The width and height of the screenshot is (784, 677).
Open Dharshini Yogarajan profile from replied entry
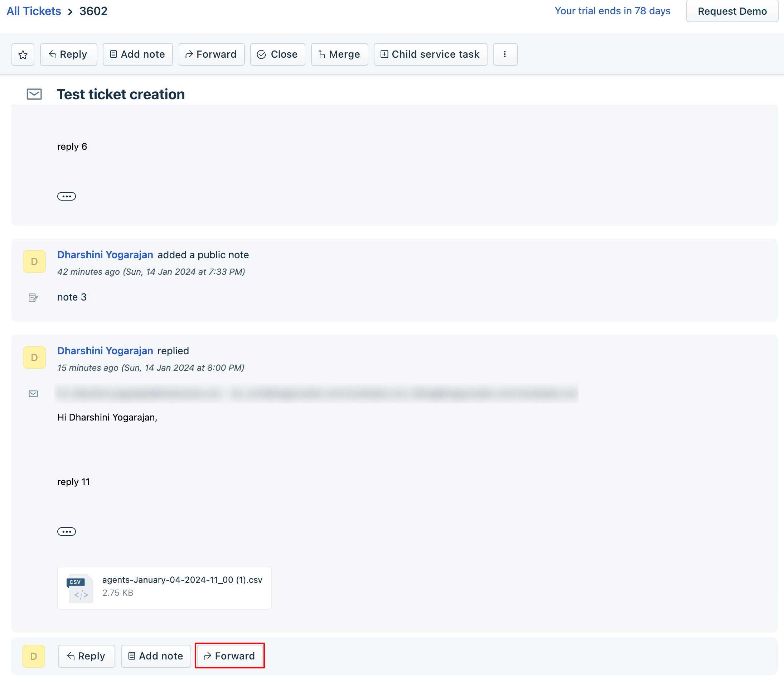pos(105,351)
